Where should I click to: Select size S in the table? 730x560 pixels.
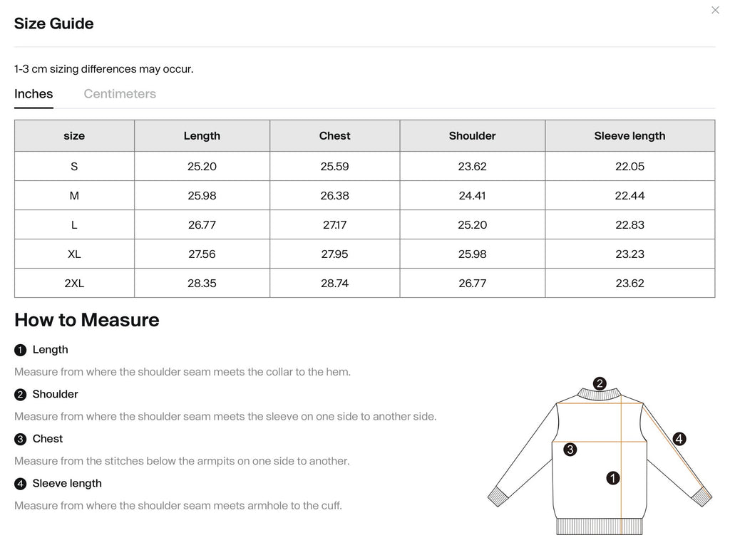point(74,166)
